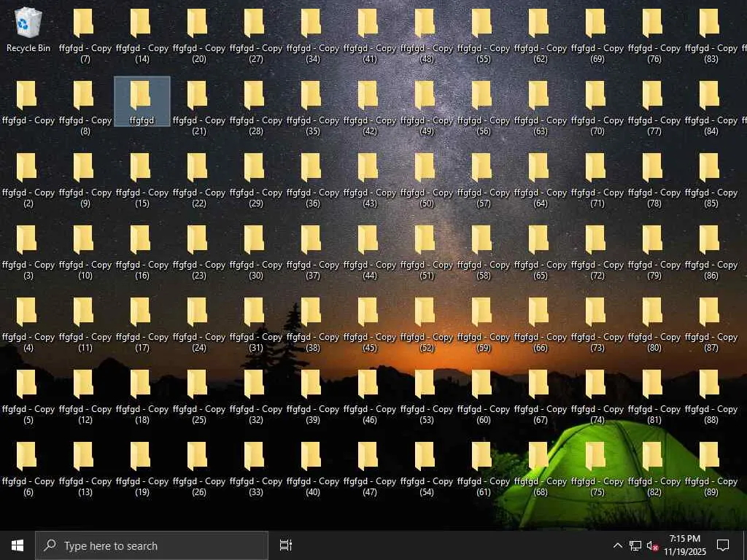Select folder ffgfgd - Copy (20)
The width and height of the screenshot is (747, 560).
tap(199, 35)
